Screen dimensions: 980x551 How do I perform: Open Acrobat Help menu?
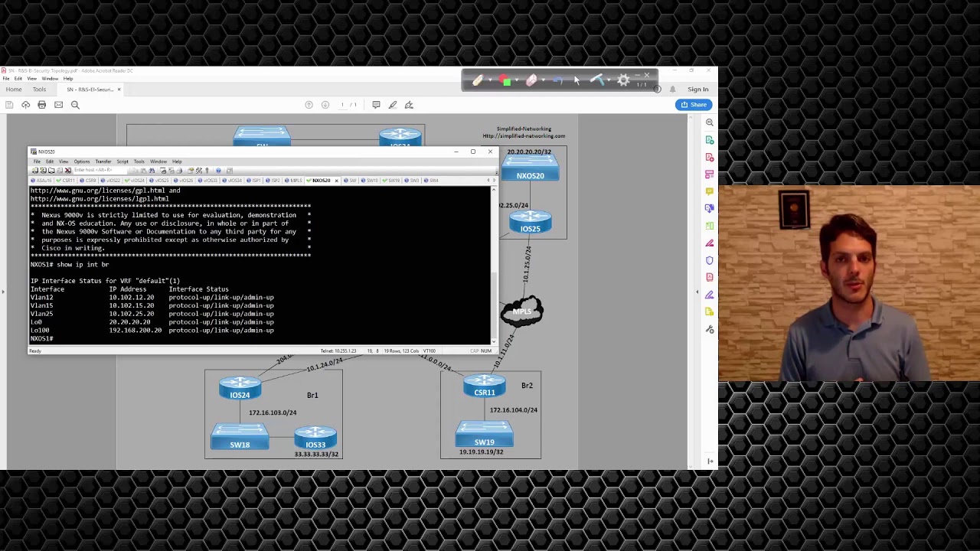(68, 79)
